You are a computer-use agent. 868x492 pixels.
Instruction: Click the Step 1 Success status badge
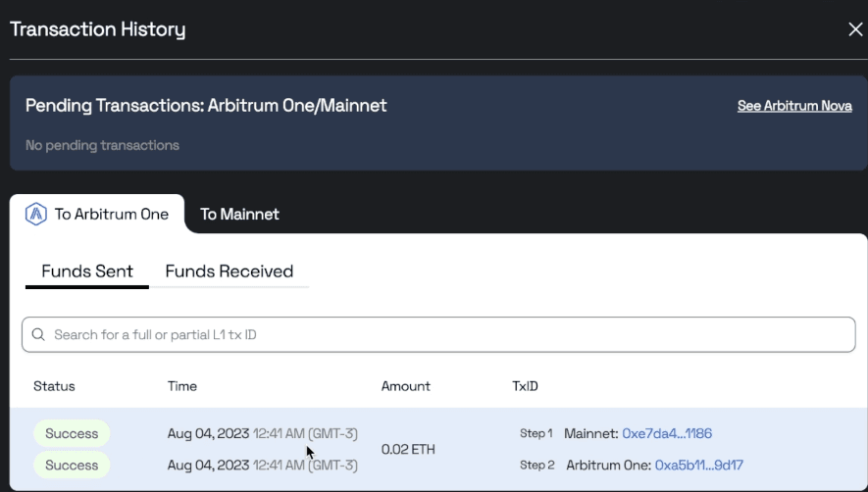pyautogui.click(x=72, y=433)
